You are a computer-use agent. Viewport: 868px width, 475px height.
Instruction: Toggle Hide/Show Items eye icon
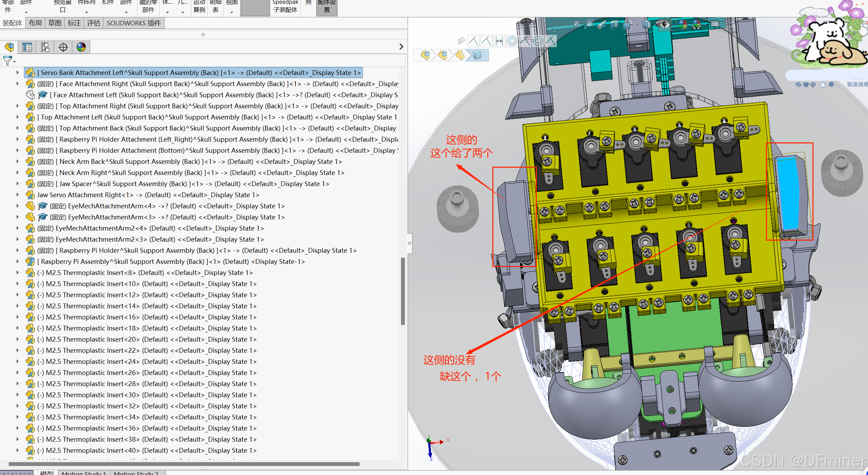[x=664, y=24]
